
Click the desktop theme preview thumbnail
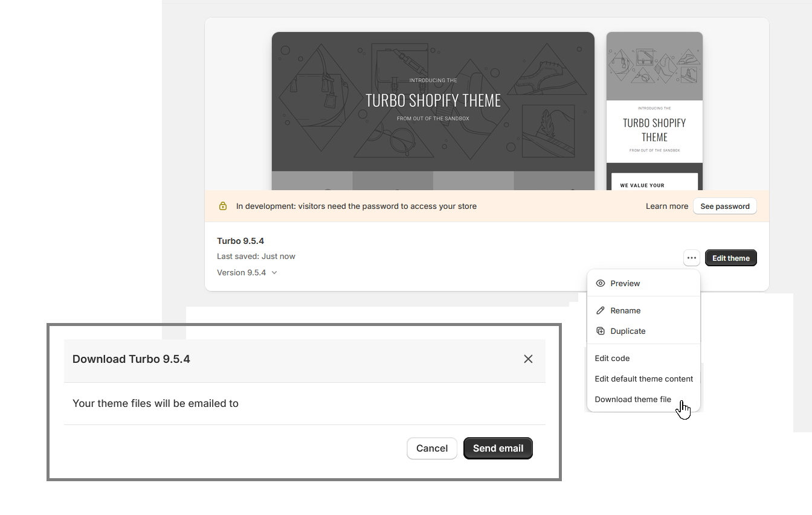433,111
